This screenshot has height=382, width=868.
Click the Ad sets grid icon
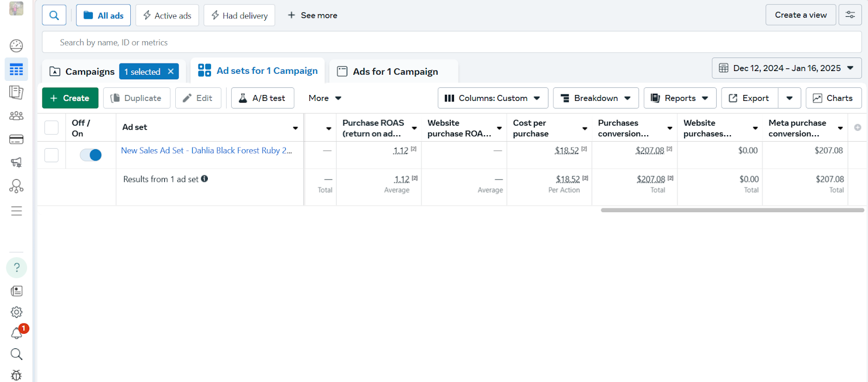coord(205,70)
